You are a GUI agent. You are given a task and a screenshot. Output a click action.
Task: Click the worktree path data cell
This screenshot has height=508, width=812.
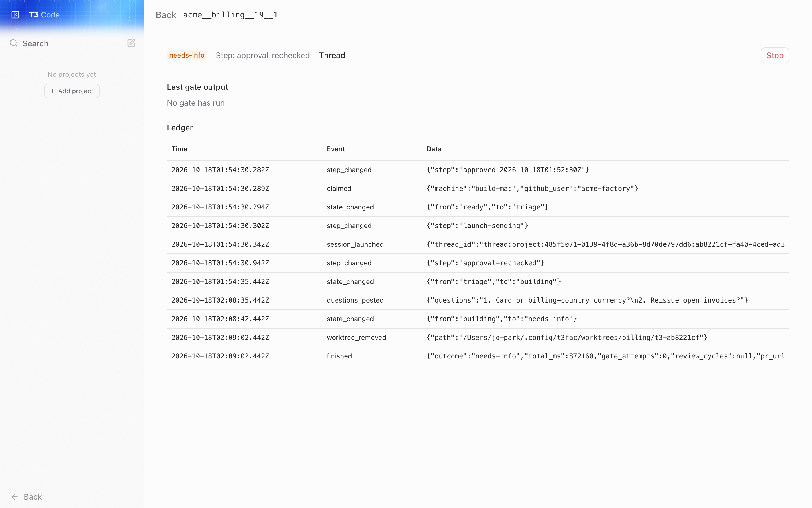tap(567, 337)
